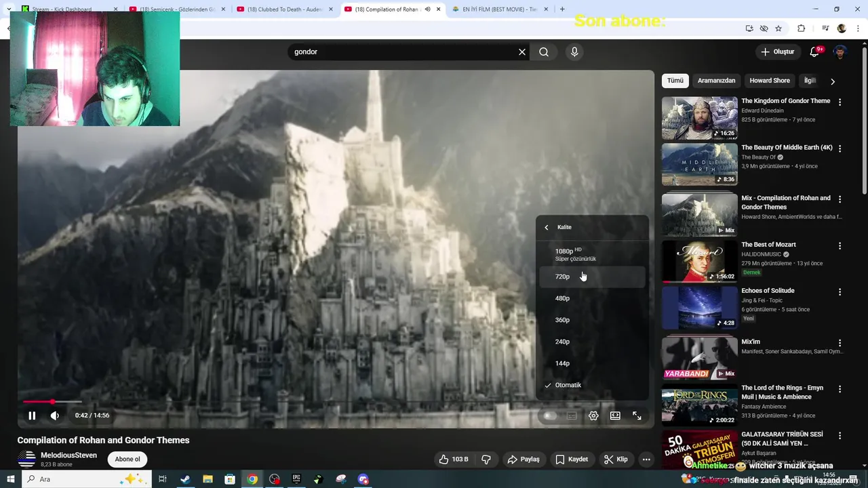Open Steam from the taskbar
This screenshot has height=488, width=868.
click(x=185, y=479)
